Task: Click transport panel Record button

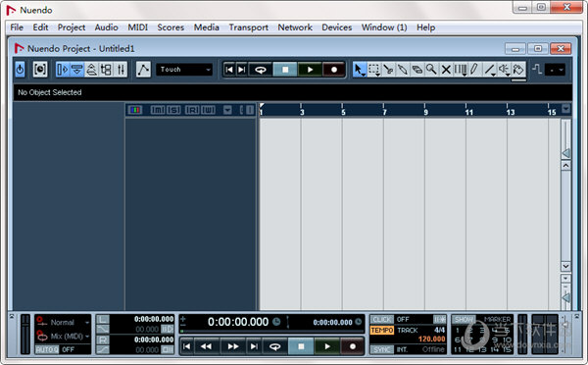Action: (x=353, y=346)
